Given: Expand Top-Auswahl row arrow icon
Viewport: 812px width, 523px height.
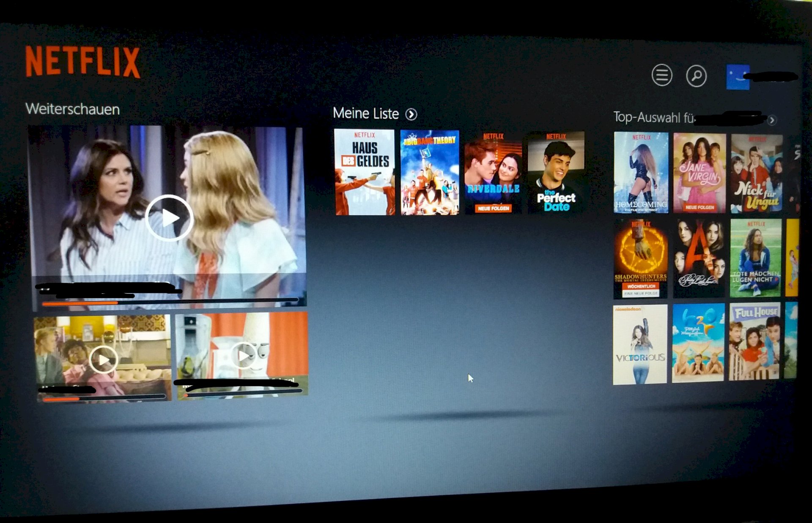Looking at the screenshot, I should pyautogui.click(x=772, y=120).
